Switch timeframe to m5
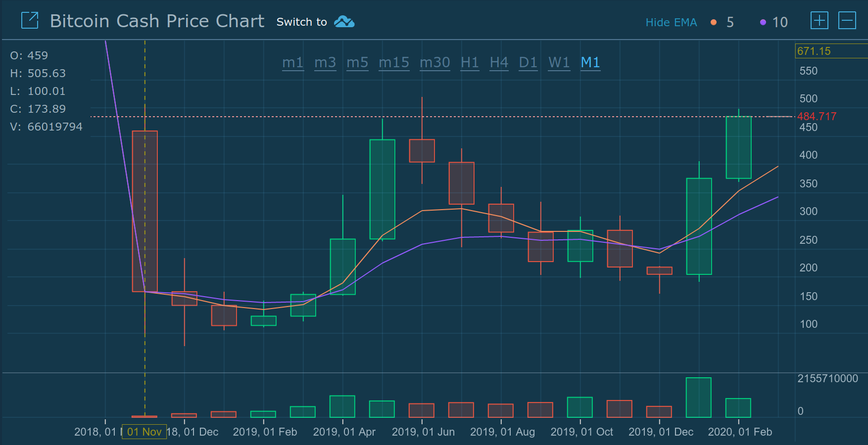Image resolution: width=868 pixels, height=445 pixels. [x=357, y=63]
